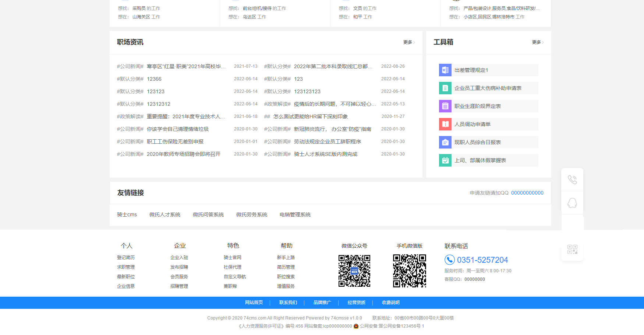Go to 网站首页 in footer bar
The height and width of the screenshot is (335, 644).
(254, 303)
